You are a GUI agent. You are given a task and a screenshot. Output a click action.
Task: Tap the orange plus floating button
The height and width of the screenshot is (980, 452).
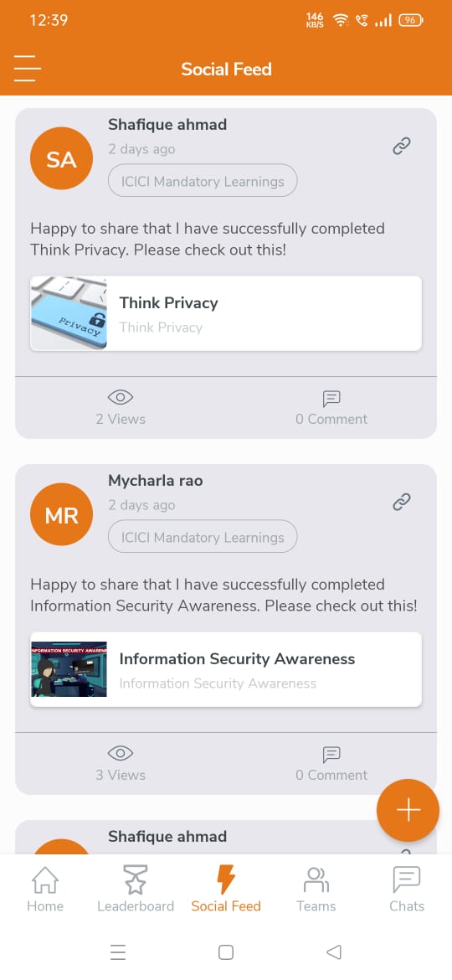tap(408, 810)
